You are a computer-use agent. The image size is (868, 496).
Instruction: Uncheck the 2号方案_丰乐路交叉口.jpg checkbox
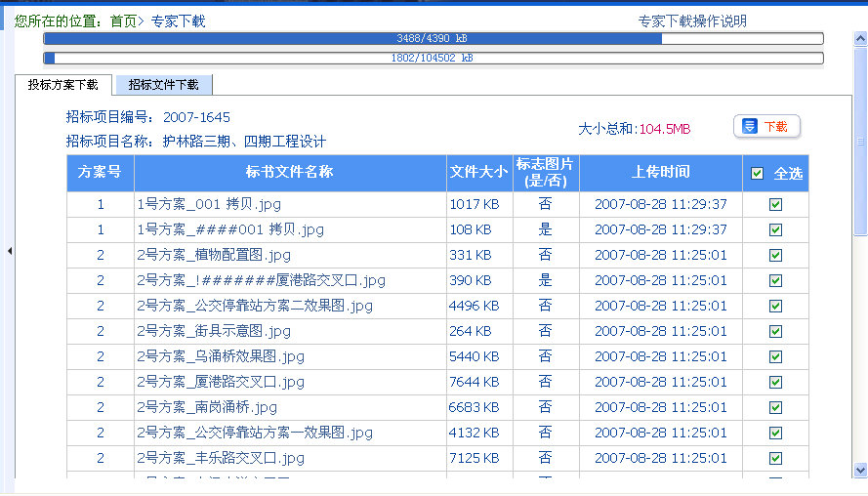pyautogui.click(x=775, y=458)
